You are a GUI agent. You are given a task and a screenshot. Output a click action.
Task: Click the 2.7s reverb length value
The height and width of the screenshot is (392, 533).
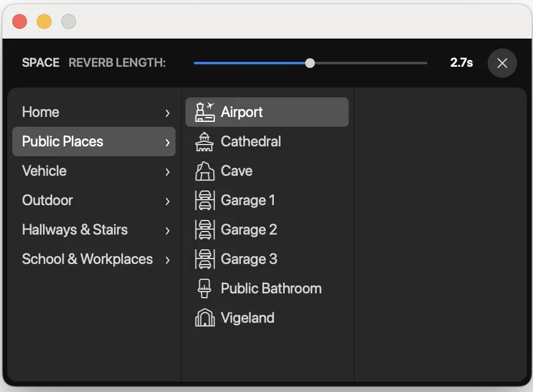click(461, 62)
